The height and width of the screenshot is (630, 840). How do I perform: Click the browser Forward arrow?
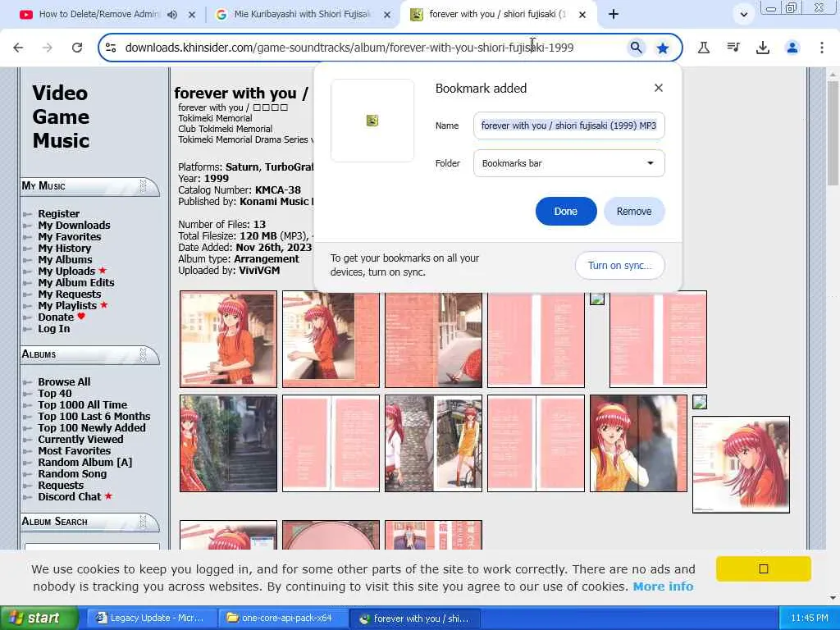47,48
